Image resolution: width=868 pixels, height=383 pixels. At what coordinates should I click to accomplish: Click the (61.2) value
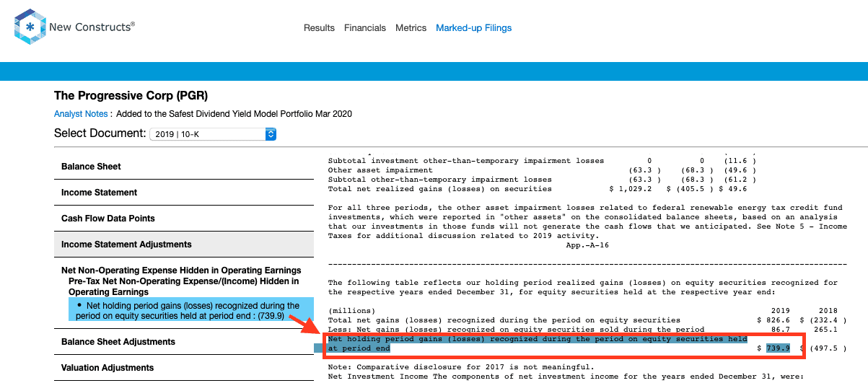[740, 180]
